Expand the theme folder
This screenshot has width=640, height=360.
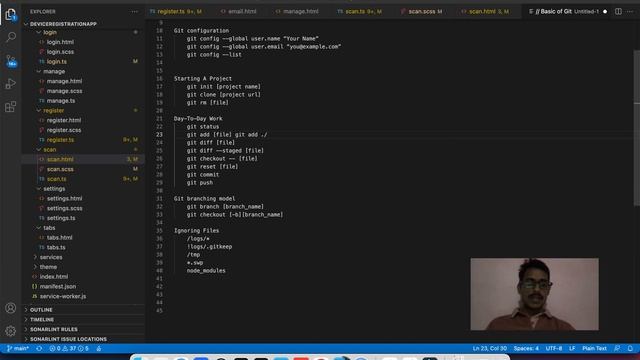[x=48, y=267]
